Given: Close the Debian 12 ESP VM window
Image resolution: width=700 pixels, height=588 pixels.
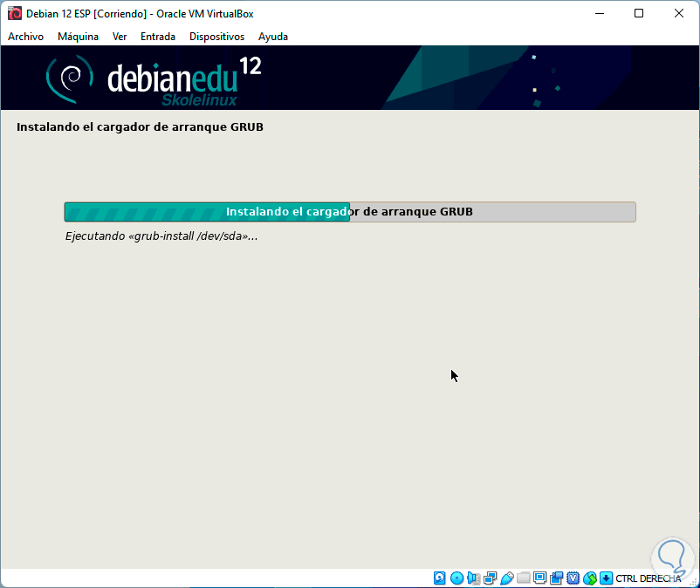Looking at the screenshot, I should [x=678, y=13].
